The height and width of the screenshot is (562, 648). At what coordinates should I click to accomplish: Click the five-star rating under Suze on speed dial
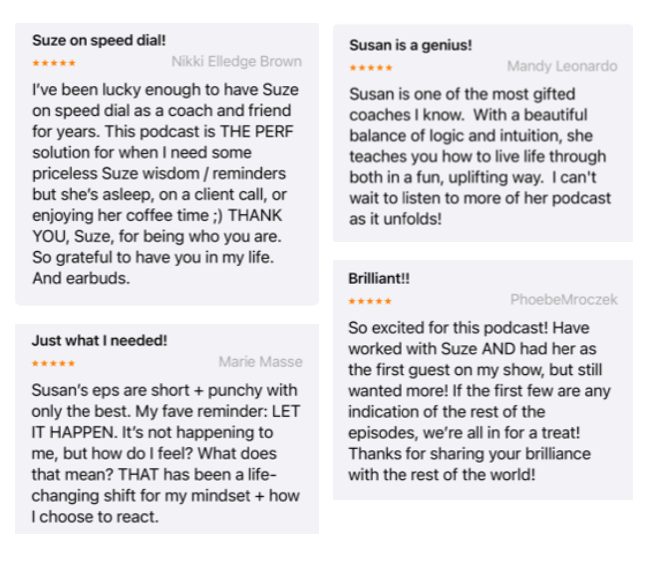[54, 63]
